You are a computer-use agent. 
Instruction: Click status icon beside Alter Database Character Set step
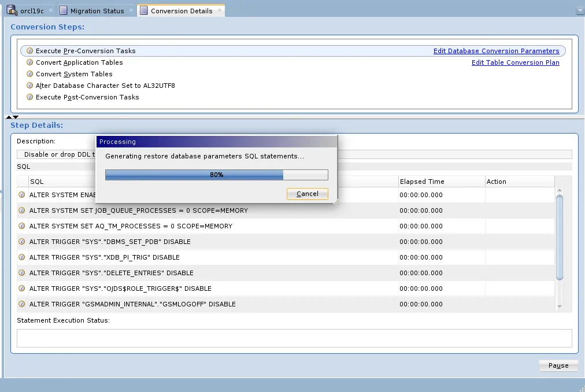tap(29, 86)
